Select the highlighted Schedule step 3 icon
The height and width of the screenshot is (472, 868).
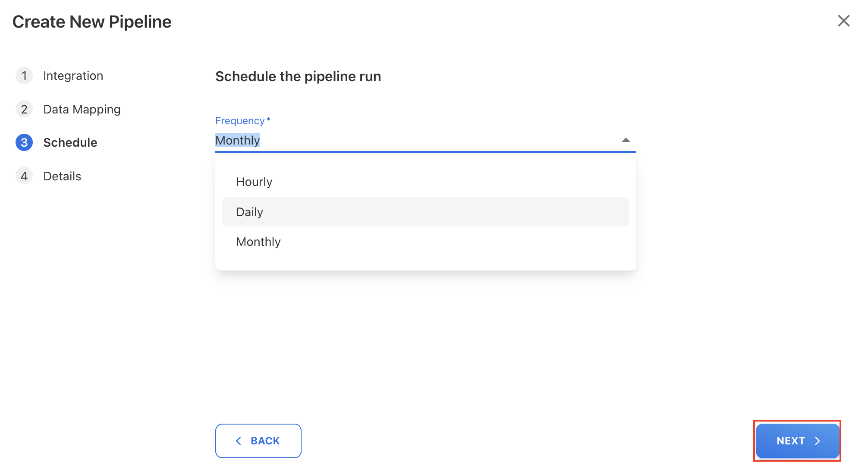click(24, 142)
